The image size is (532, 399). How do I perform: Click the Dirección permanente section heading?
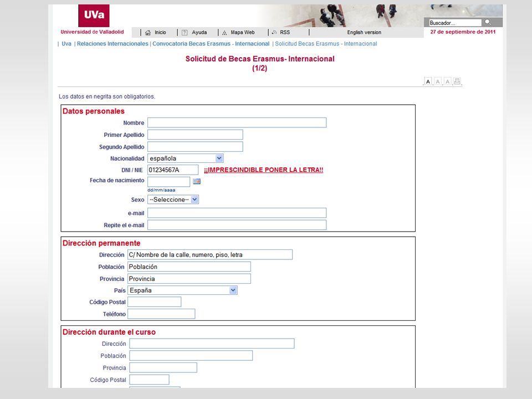point(101,243)
